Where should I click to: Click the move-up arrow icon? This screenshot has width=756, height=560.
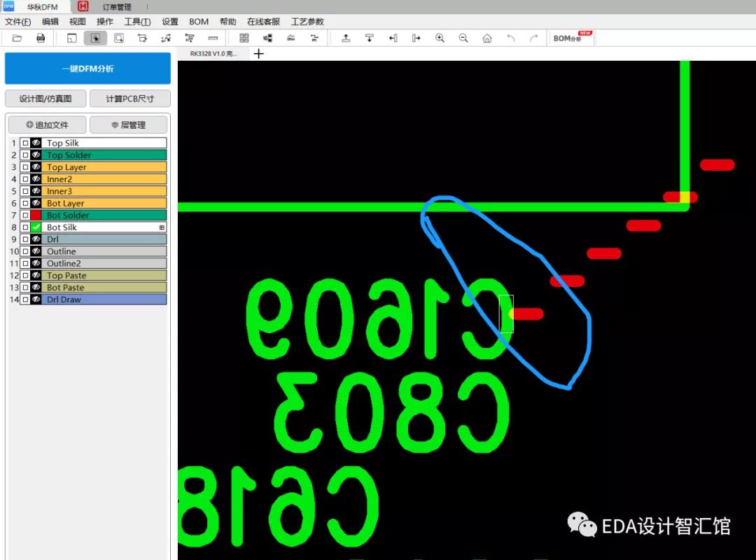pyautogui.click(x=346, y=38)
